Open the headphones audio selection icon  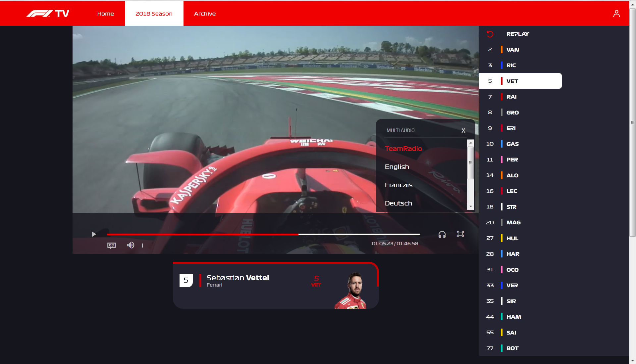(442, 235)
